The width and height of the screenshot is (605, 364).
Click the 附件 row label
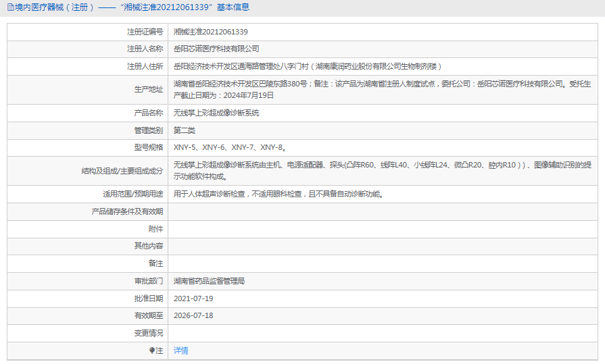point(155,229)
